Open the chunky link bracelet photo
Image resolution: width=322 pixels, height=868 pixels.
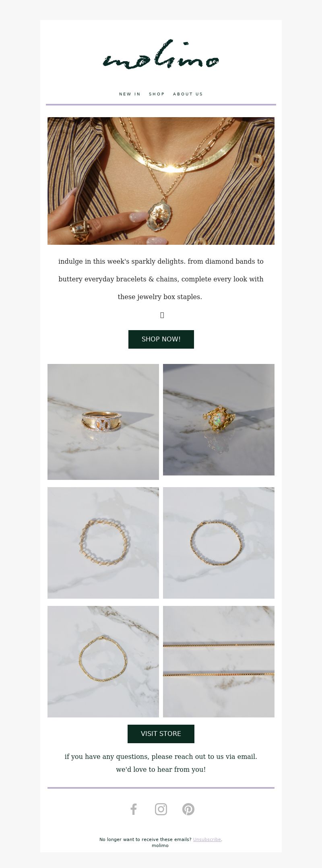tap(103, 543)
